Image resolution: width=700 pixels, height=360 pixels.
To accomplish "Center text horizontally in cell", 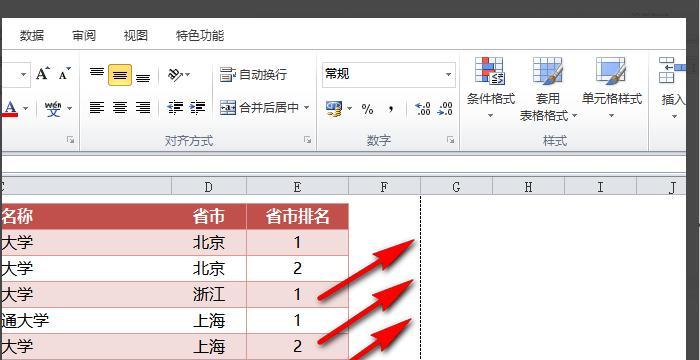I will coord(120,107).
